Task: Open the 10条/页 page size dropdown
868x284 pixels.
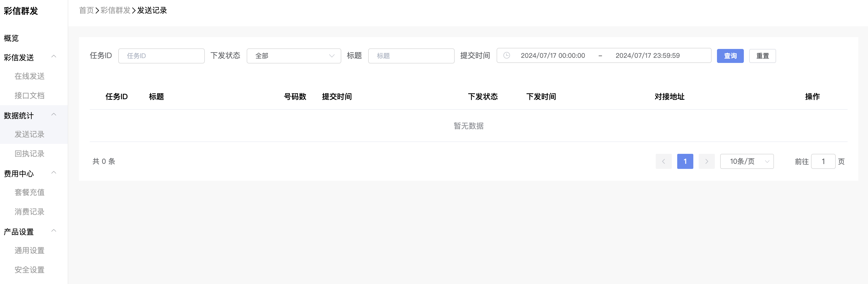Action: pyautogui.click(x=747, y=161)
